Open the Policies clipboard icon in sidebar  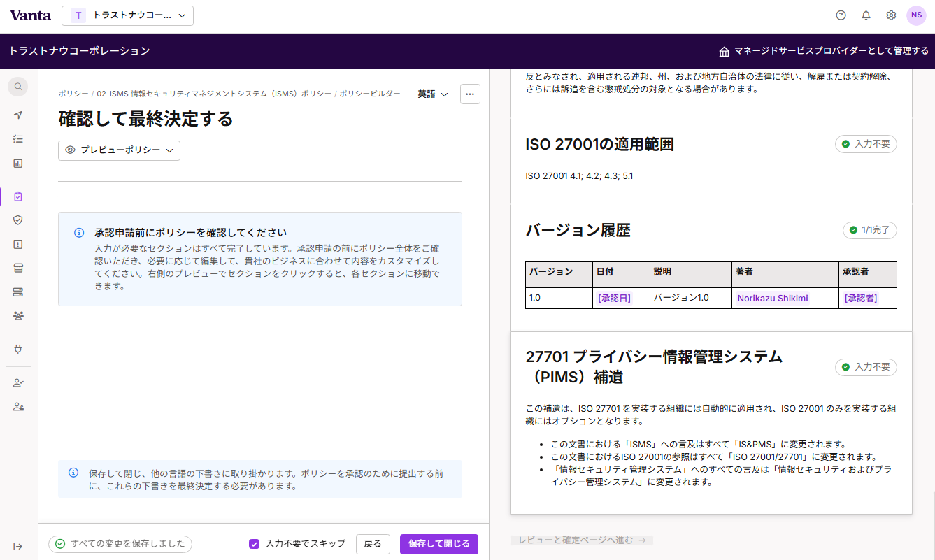click(x=18, y=196)
